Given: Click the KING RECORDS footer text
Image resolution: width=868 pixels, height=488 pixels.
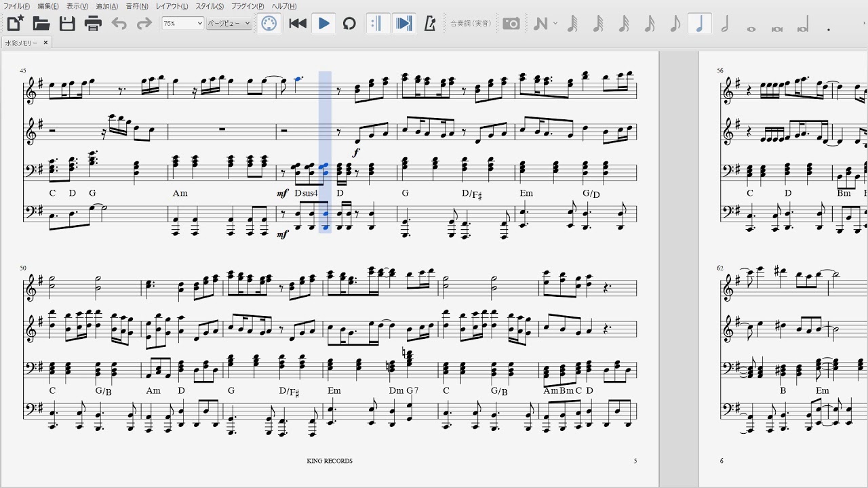Looking at the screenshot, I should pos(330,461).
